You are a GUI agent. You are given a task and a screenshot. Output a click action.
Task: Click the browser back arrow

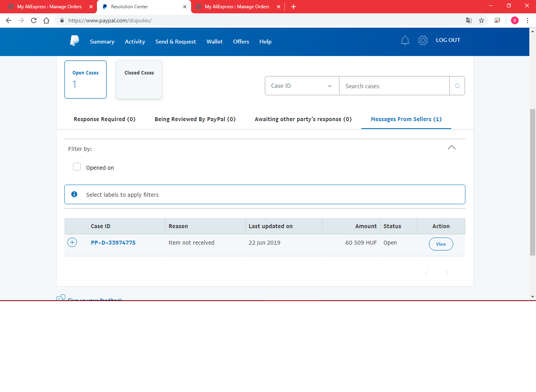(x=9, y=20)
